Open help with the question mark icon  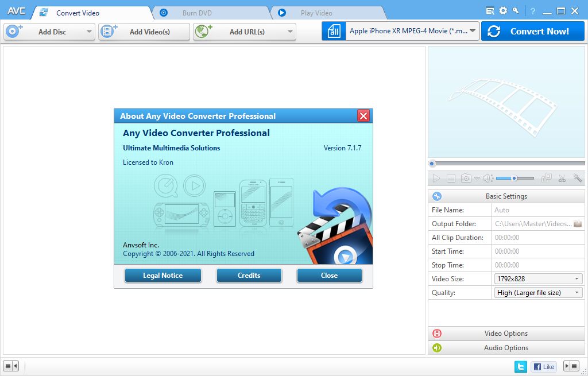(533, 11)
